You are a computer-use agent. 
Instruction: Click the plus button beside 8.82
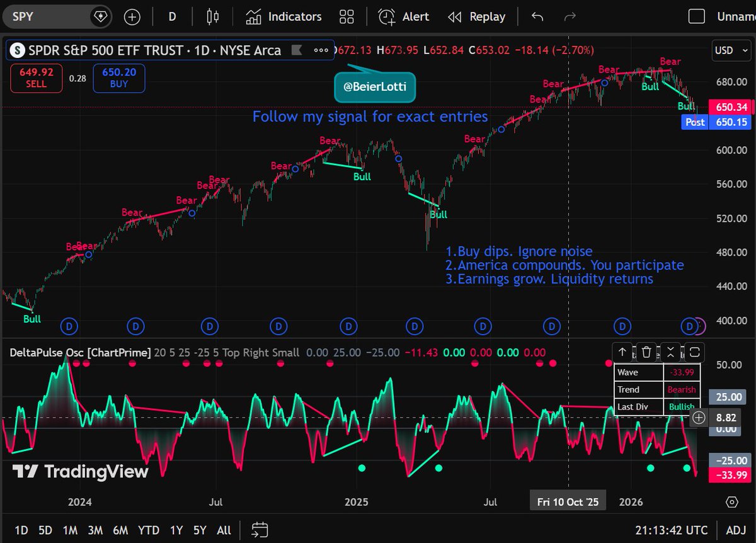[699, 417]
